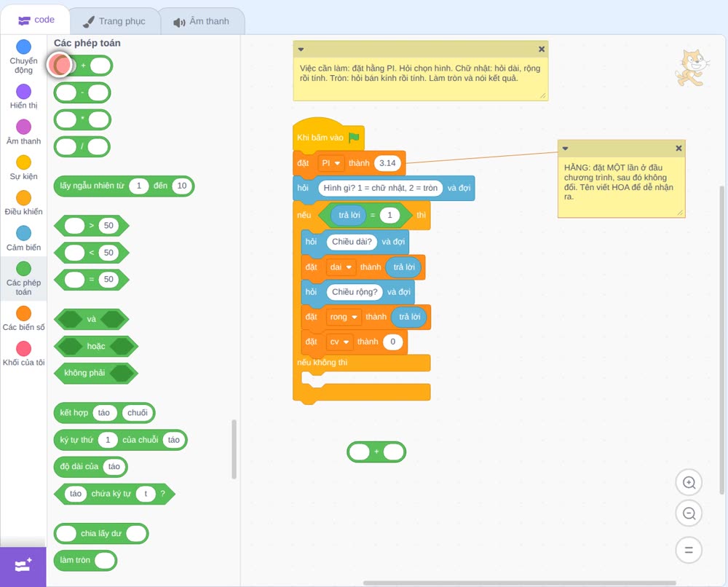The image size is (728, 587).
Task: Switch to the Âm thanh tab
Action: tap(202, 21)
